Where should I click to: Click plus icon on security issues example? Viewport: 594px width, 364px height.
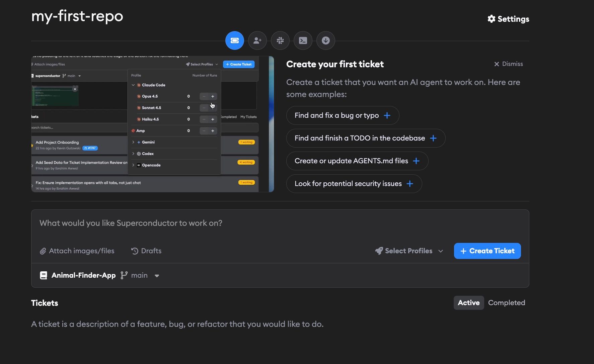(x=410, y=184)
